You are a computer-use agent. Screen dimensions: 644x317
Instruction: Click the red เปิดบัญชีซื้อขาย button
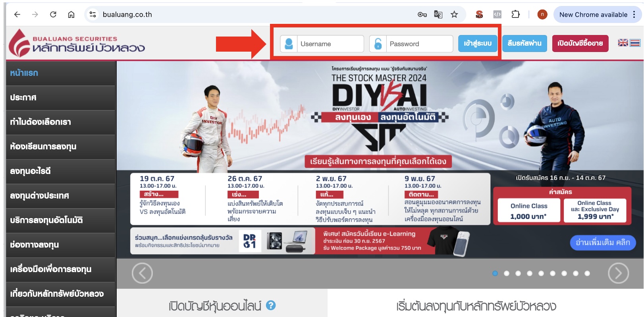click(x=580, y=43)
